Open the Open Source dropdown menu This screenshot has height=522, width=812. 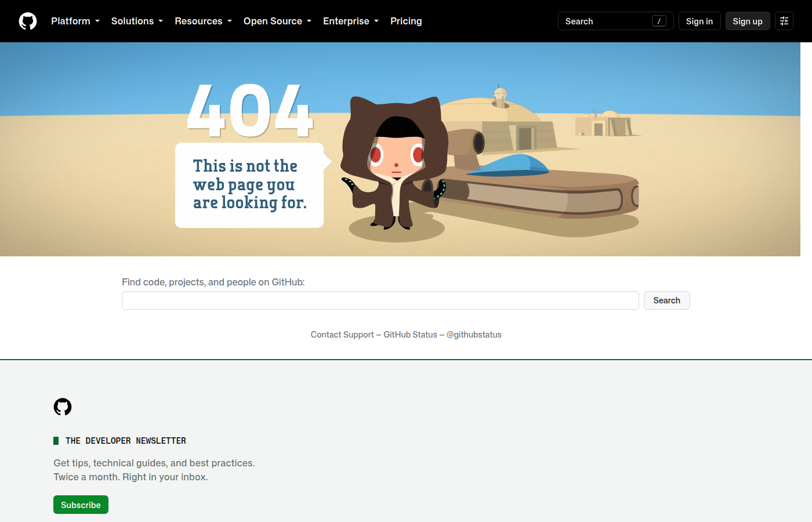(277, 21)
